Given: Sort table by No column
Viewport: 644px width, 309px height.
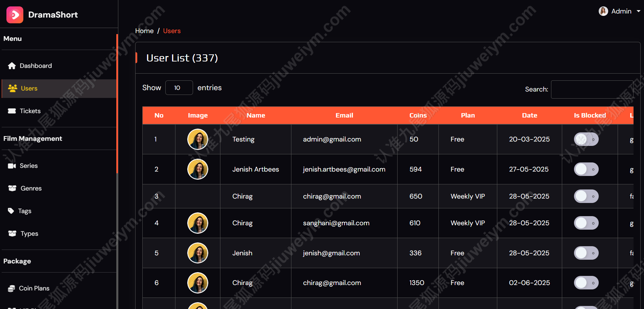Looking at the screenshot, I should pyautogui.click(x=159, y=115).
